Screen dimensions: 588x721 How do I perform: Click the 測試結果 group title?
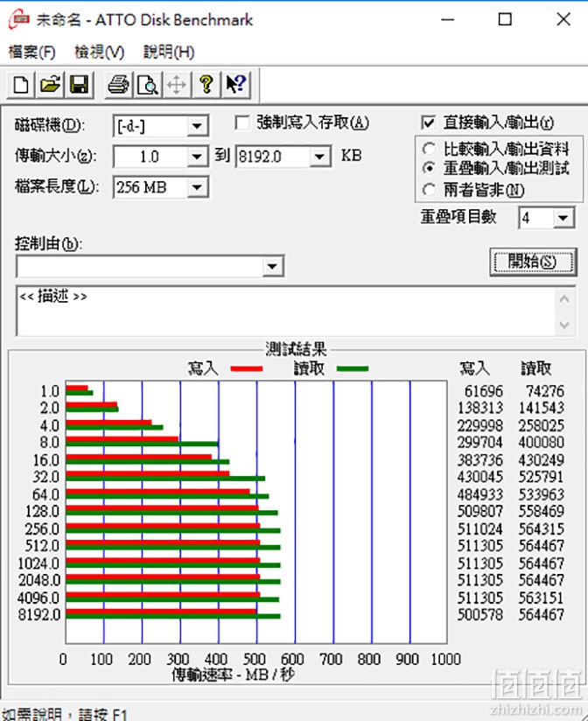point(296,349)
